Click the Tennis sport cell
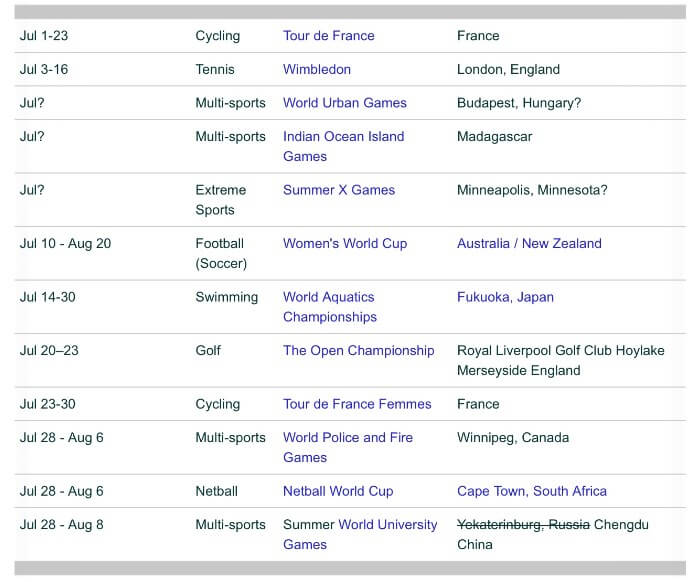The height and width of the screenshot is (582, 700). point(215,70)
